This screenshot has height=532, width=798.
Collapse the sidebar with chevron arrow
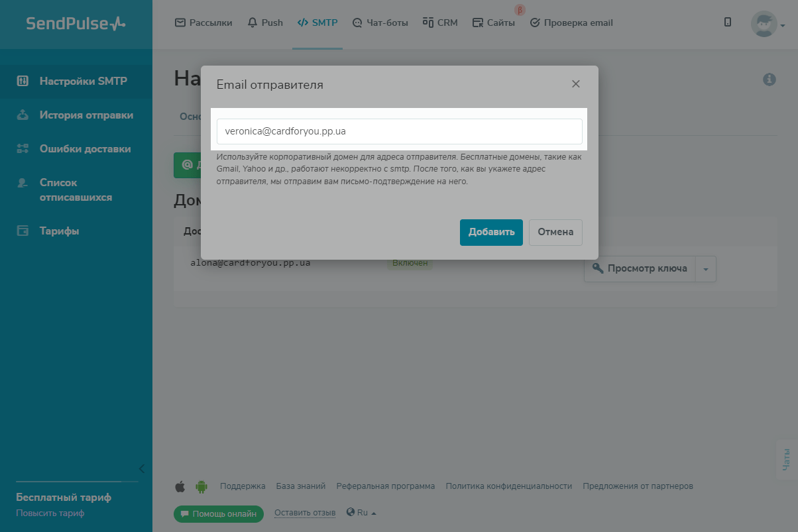tap(141, 469)
